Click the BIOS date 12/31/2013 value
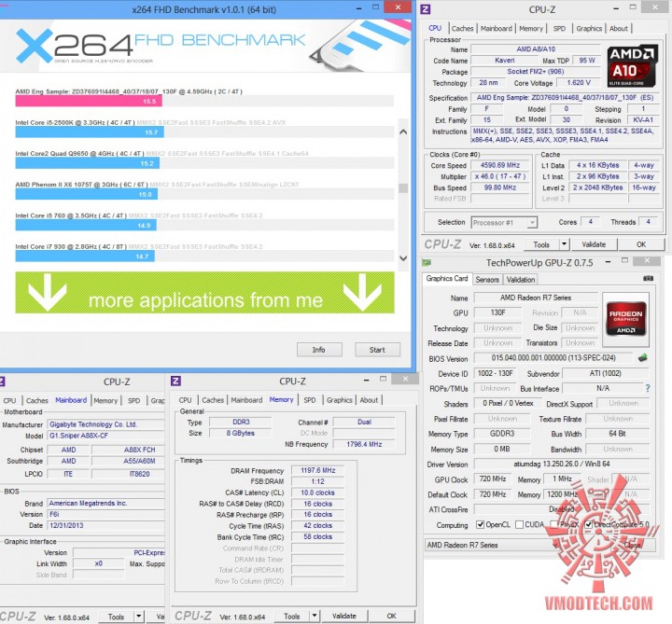Screen dimensions: 672x624 105,525
